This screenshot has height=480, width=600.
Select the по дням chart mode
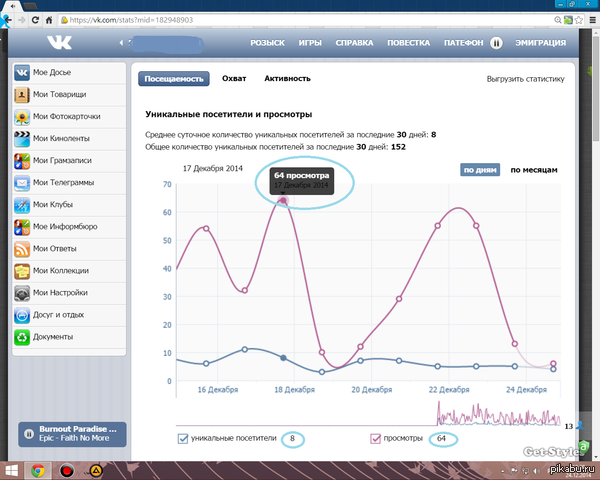(x=481, y=170)
